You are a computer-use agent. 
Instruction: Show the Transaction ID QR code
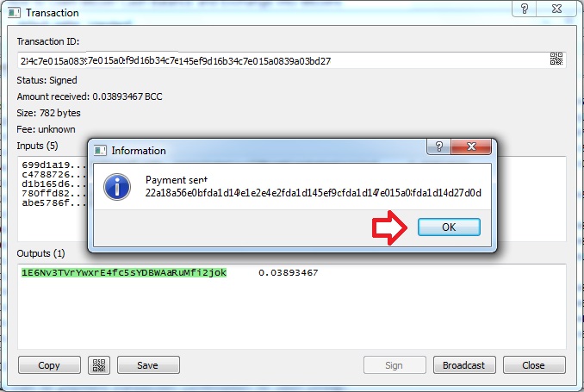click(556, 59)
